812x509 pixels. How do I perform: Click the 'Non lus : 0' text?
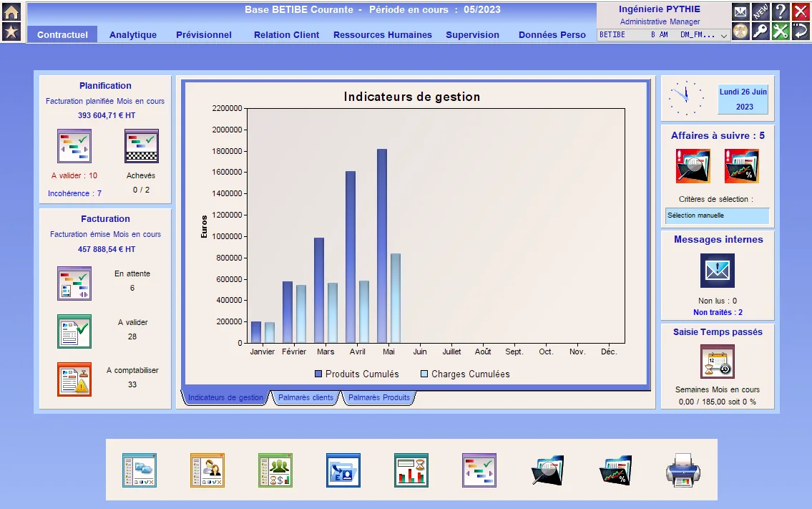(718, 301)
